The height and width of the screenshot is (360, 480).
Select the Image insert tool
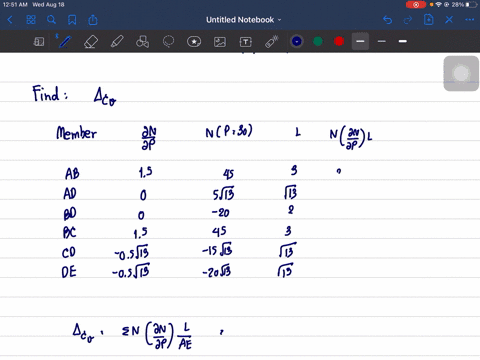(x=220, y=42)
